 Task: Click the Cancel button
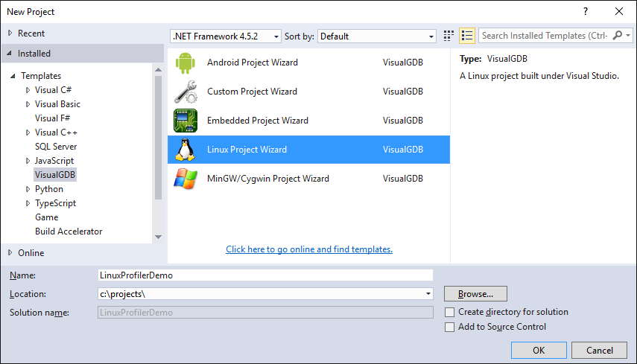pos(599,350)
